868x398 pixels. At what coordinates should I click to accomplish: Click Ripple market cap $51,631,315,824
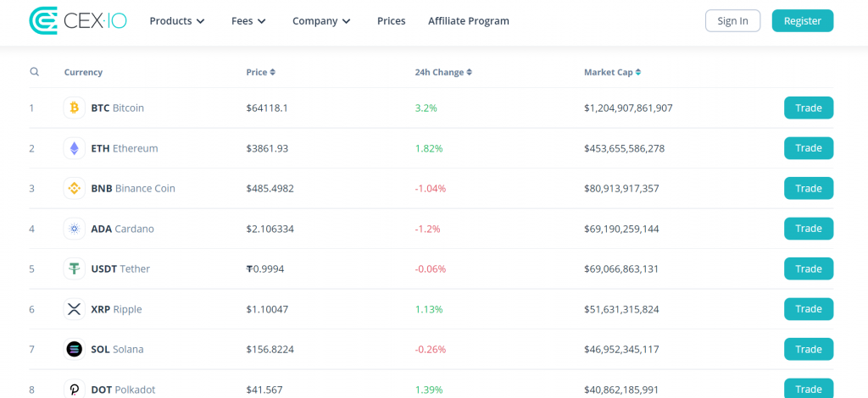tap(621, 309)
